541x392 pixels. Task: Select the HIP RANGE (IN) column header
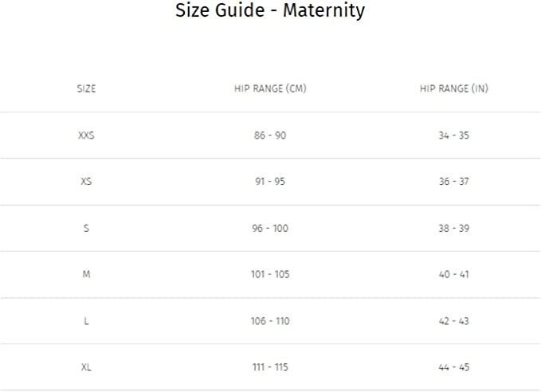tap(454, 88)
